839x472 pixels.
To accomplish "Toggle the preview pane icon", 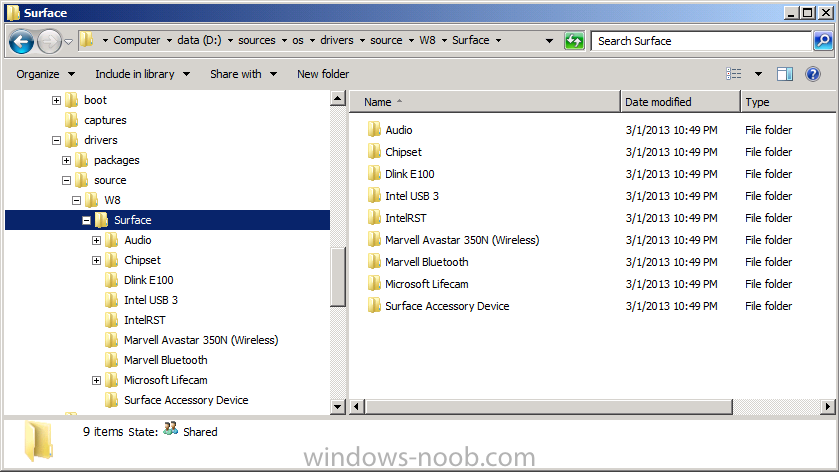I will 785,74.
